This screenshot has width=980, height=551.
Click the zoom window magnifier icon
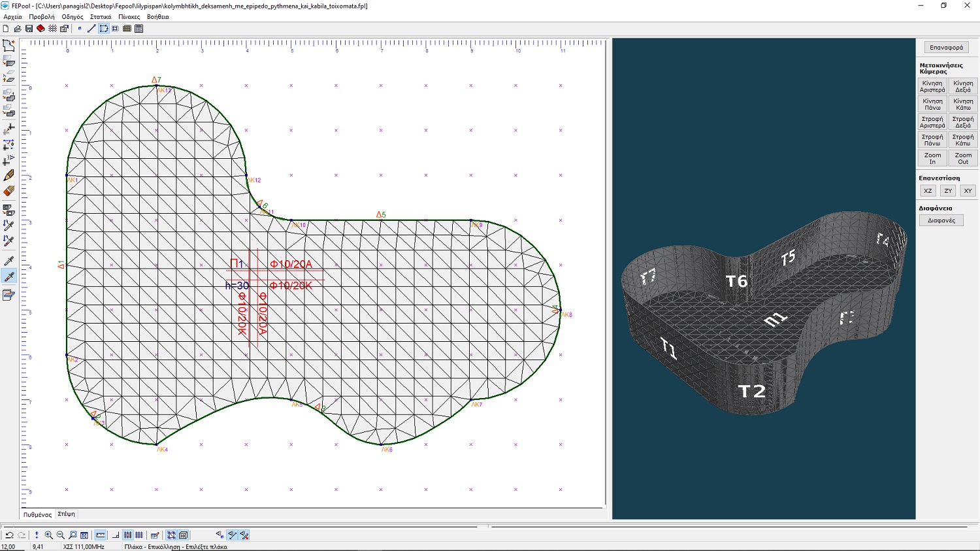point(73,535)
